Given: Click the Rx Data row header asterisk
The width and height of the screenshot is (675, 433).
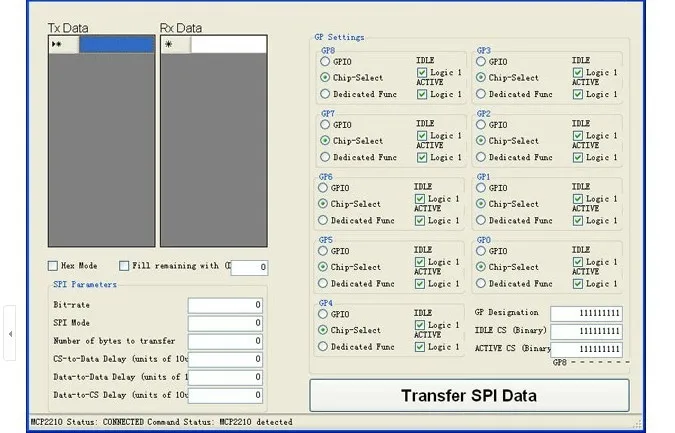Looking at the screenshot, I should [176, 44].
